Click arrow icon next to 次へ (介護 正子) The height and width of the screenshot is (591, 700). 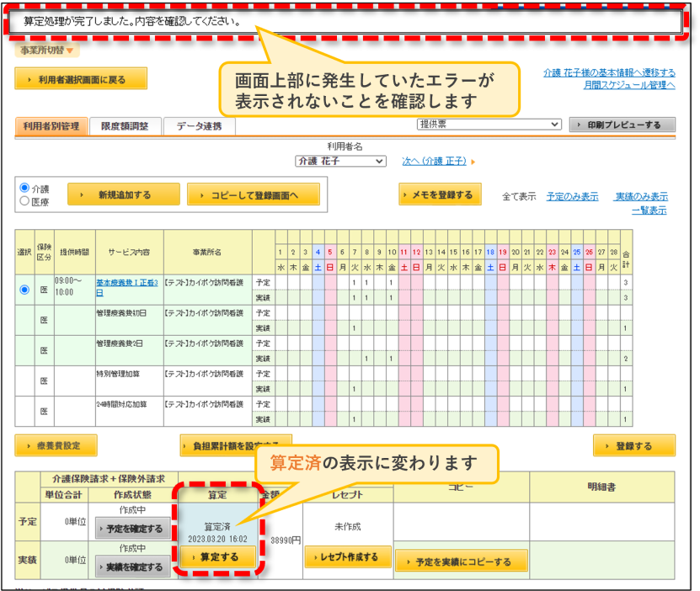pos(473,162)
